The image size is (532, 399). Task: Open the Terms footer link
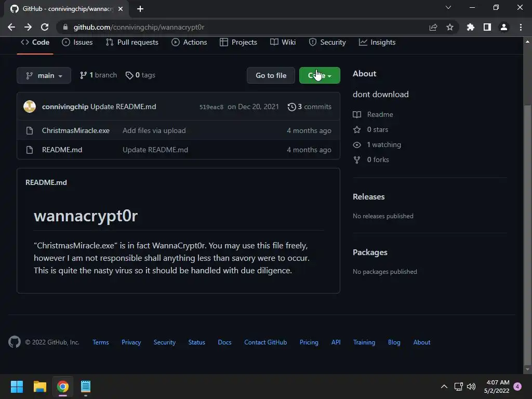click(101, 342)
